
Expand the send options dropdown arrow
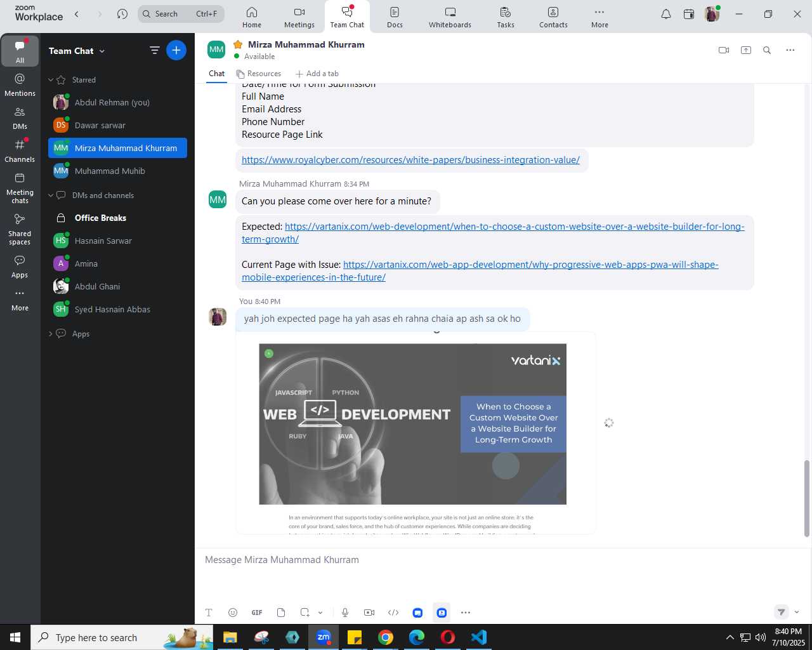[x=797, y=612]
